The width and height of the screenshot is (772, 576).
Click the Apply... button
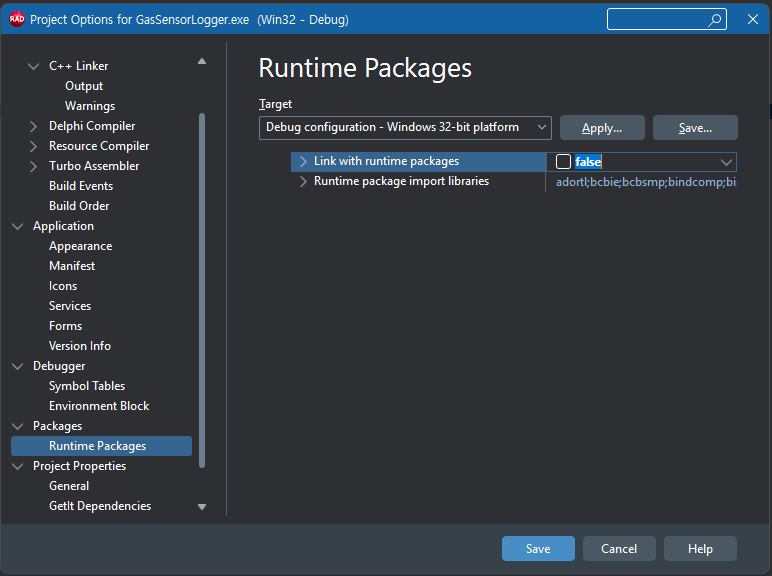[x=601, y=128]
